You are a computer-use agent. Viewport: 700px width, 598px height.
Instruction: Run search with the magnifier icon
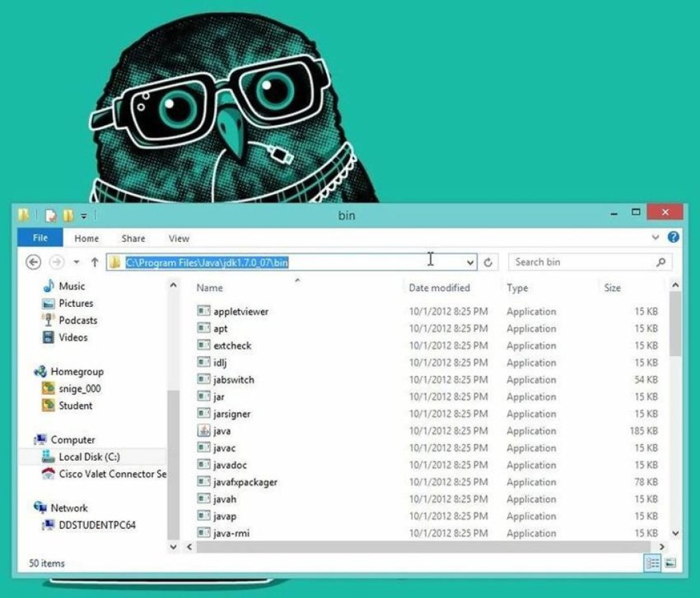click(x=660, y=262)
